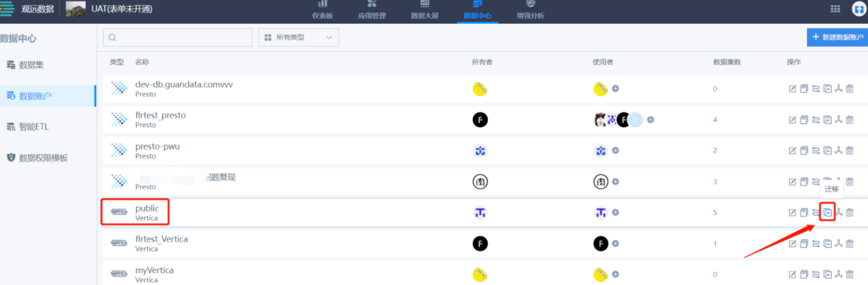868x285 pixels.
Task: Delete the flrtest_Vertica account
Action: pyautogui.click(x=849, y=243)
